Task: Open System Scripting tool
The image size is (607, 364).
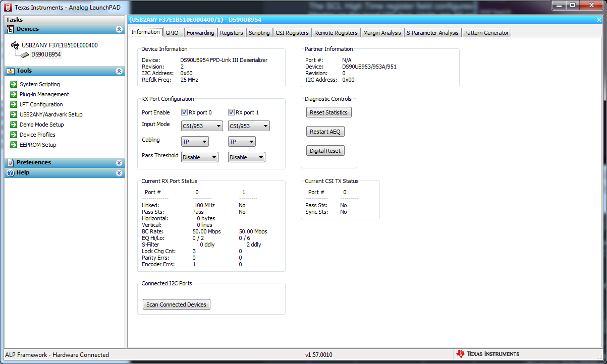Action: click(x=40, y=84)
